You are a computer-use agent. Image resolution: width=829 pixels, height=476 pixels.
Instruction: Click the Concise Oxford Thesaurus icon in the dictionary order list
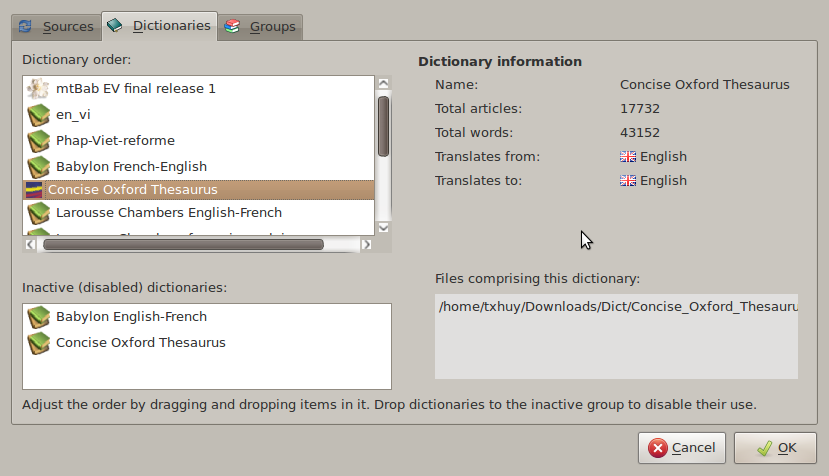(x=34, y=189)
